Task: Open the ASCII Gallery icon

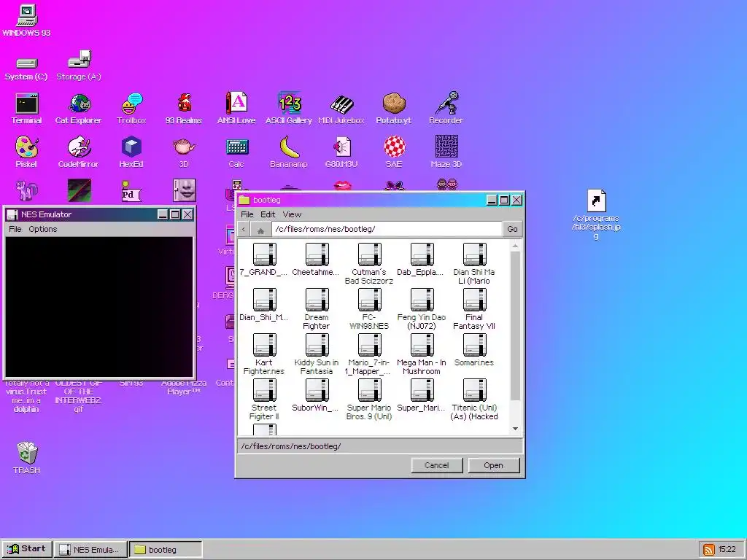Action: 289,109
